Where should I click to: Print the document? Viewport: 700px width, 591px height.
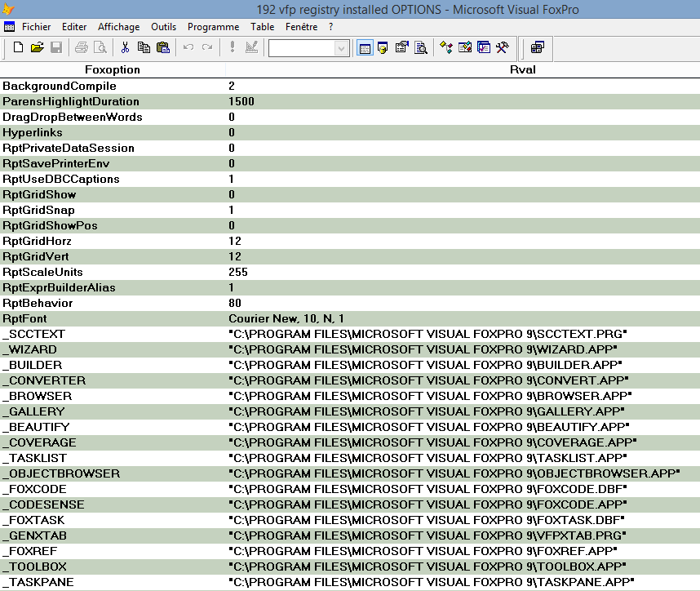point(81,47)
